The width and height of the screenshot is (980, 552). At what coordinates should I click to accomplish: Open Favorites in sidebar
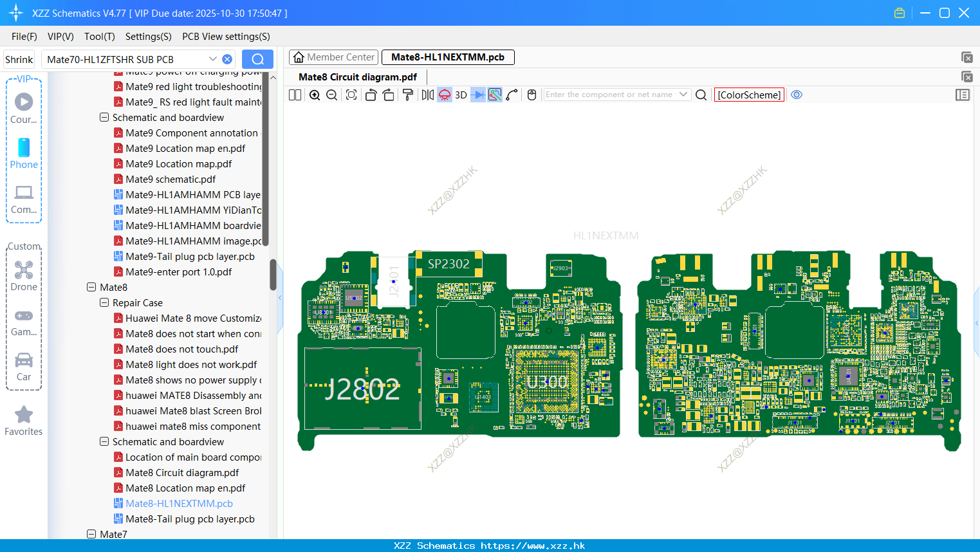pyautogui.click(x=24, y=421)
